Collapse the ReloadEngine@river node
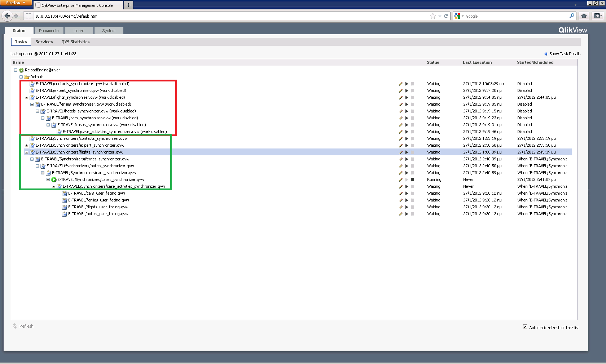Viewport: 606px width, 364px height. coord(16,70)
